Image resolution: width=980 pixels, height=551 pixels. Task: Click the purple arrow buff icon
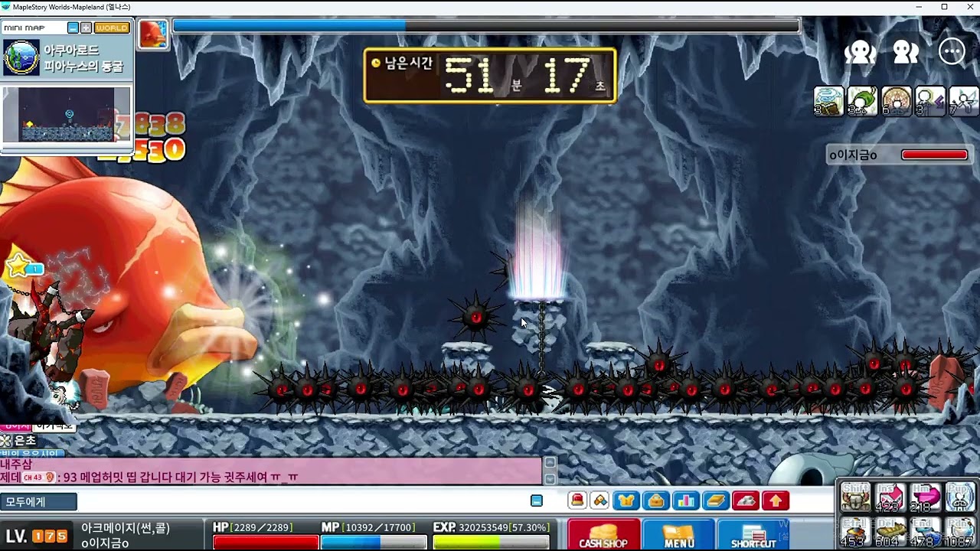(x=929, y=101)
